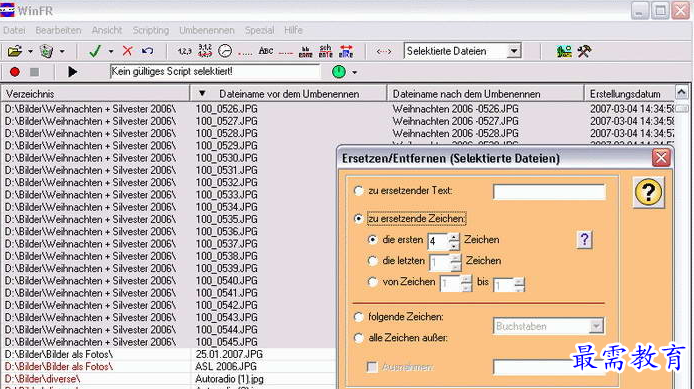
Task: Start script recording with red circle
Action: pos(15,72)
